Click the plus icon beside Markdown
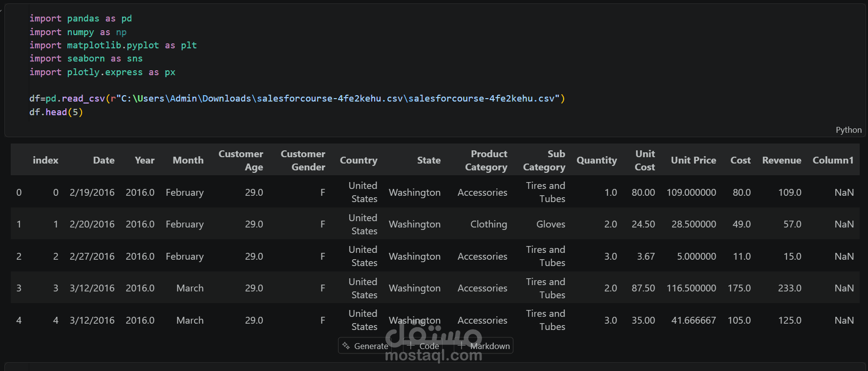 461,346
